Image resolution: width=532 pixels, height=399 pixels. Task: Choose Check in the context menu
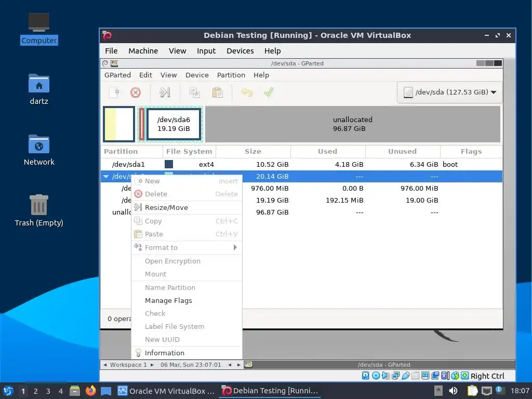187,313
